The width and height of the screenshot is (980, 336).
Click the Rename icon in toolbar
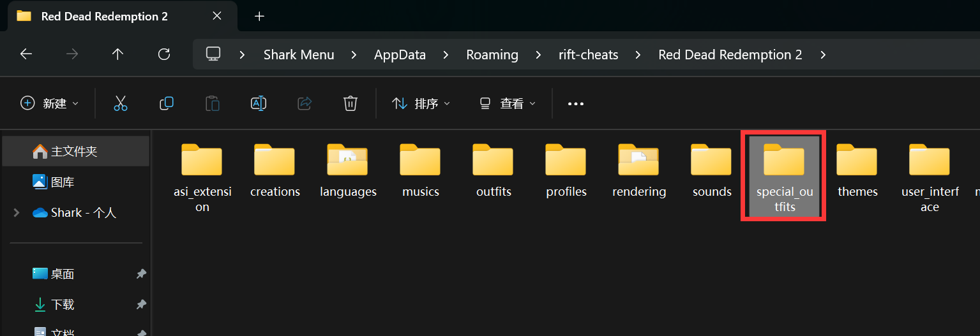click(x=259, y=103)
